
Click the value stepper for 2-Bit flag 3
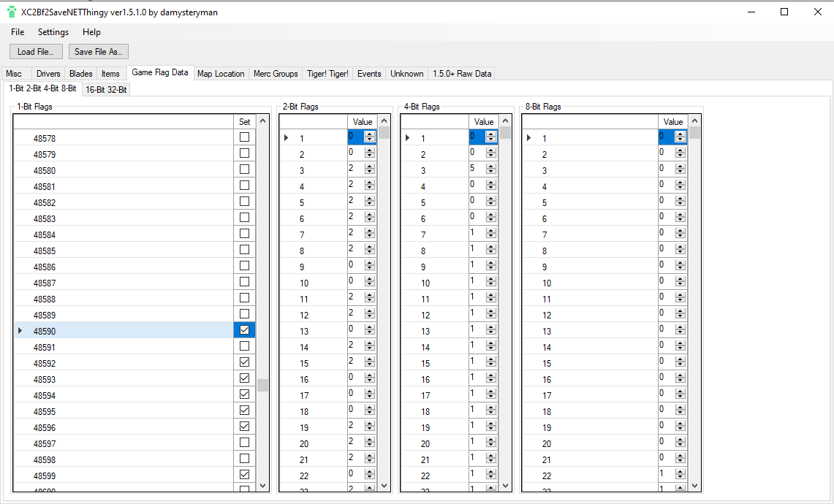370,169
